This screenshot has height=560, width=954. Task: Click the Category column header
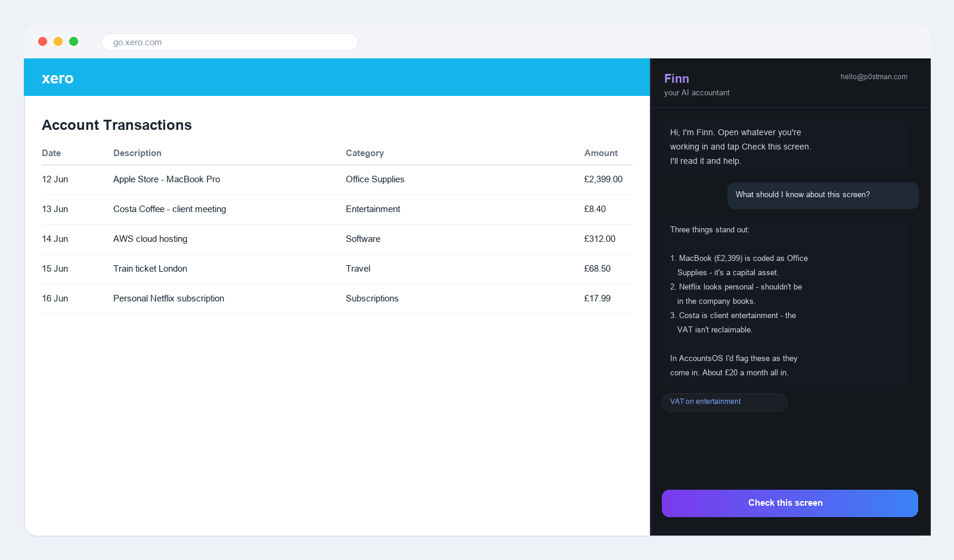point(365,153)
